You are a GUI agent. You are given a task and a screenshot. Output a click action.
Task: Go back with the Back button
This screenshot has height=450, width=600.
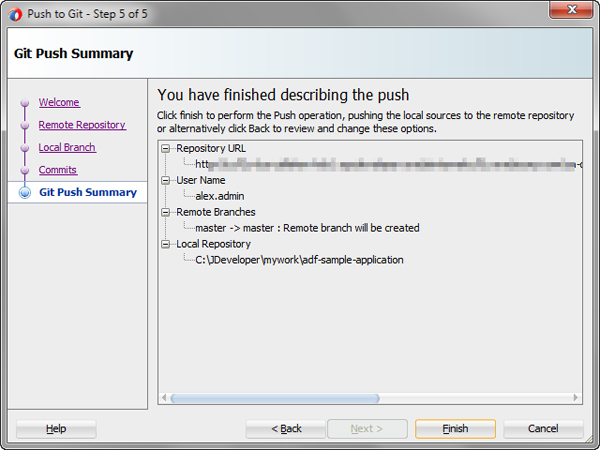(x=286, y=429)
